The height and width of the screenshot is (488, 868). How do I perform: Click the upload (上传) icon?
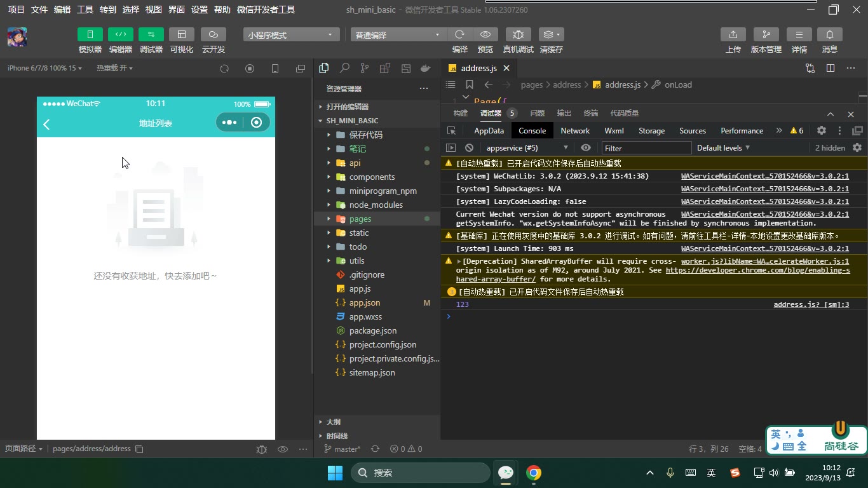pyautogui.click(x=733, y=34)
